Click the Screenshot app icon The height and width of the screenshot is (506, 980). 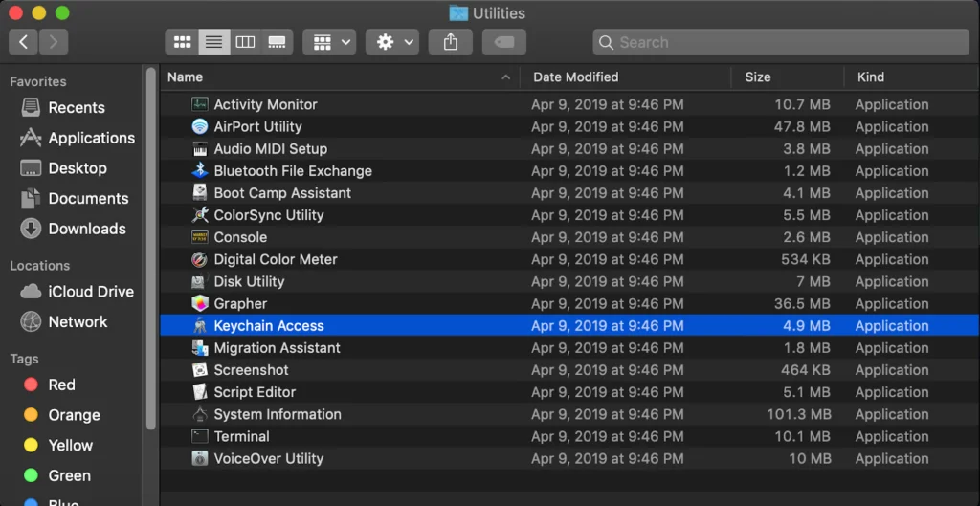pos(199,370)
